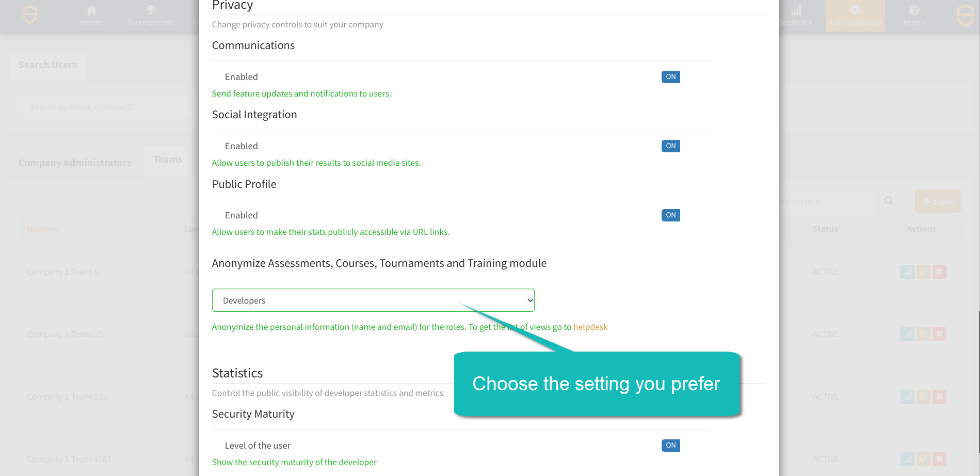Disable Company 1 Team 15 with ban icon
Image resolution: width=980 pixels, height=476 pixels.
click(x=923, y=335)
